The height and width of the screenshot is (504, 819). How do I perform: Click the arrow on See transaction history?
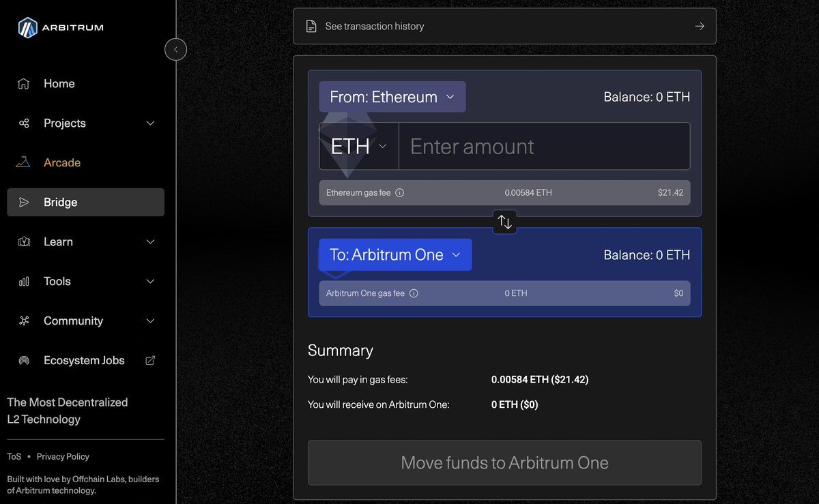[699, 25]
